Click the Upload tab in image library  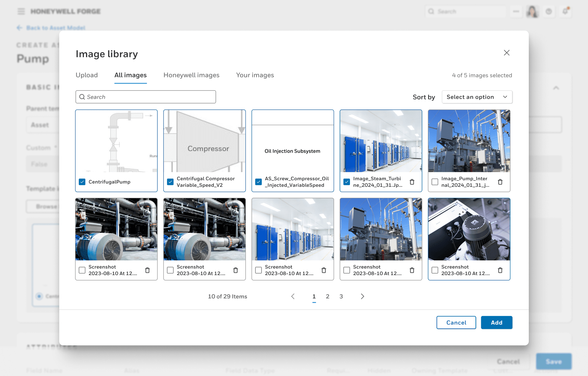point(87,75)
